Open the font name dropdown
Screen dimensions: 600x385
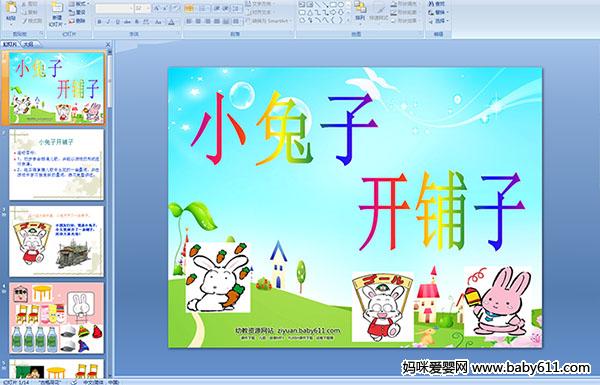click(131, 8)
